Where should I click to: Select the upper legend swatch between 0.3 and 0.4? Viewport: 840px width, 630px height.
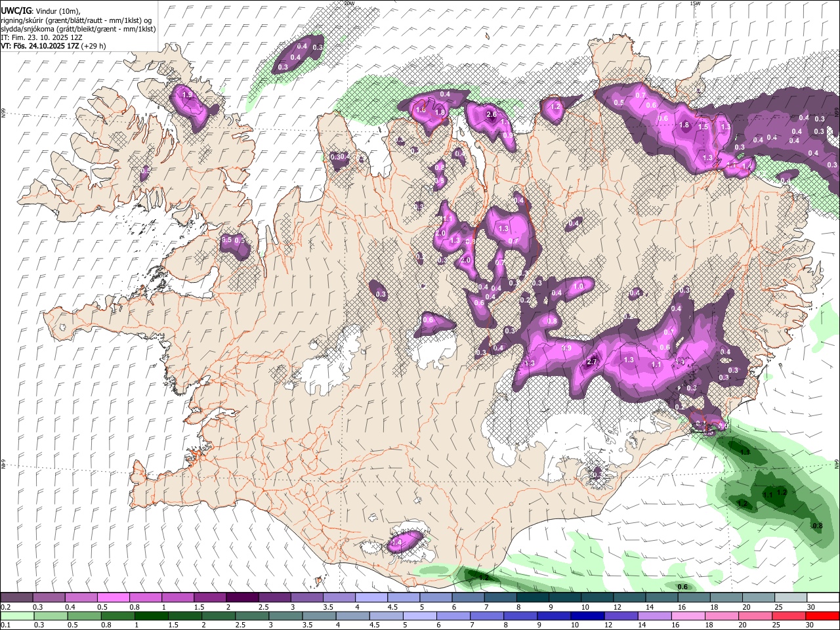(x=49, y=598)
